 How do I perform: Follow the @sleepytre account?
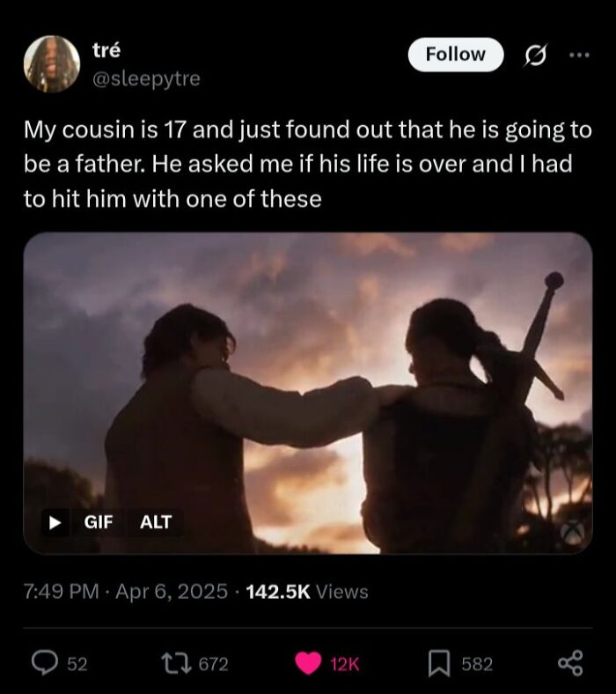(x=455, y=55)
